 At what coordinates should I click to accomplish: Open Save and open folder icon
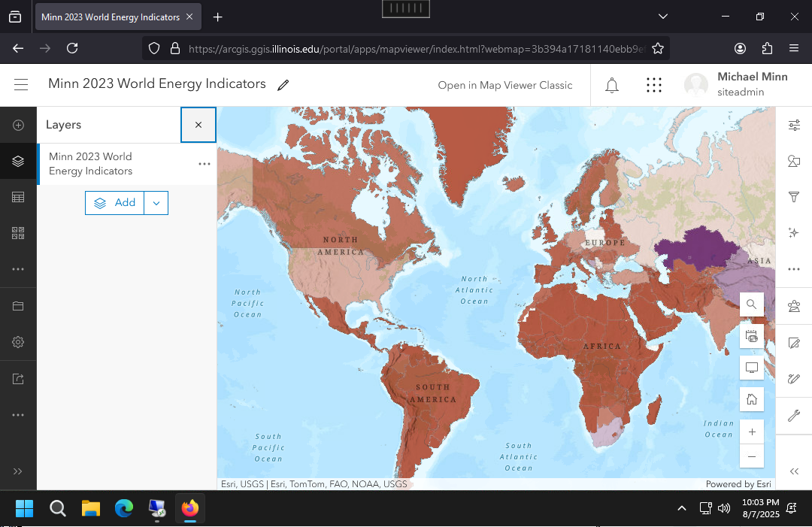(18, 306)
